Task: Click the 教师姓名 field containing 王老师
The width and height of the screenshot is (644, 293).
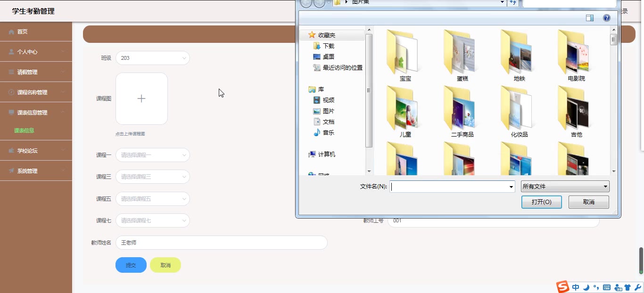Action: 222,243
